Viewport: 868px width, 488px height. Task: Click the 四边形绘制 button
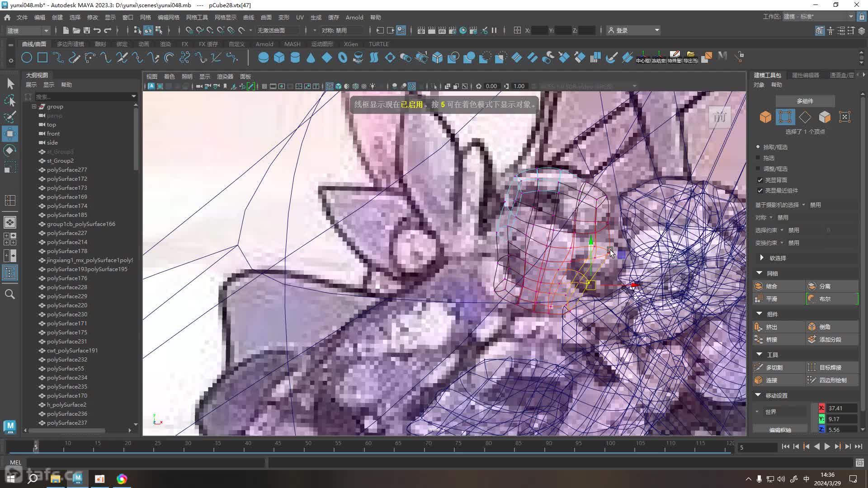point(832,380)
